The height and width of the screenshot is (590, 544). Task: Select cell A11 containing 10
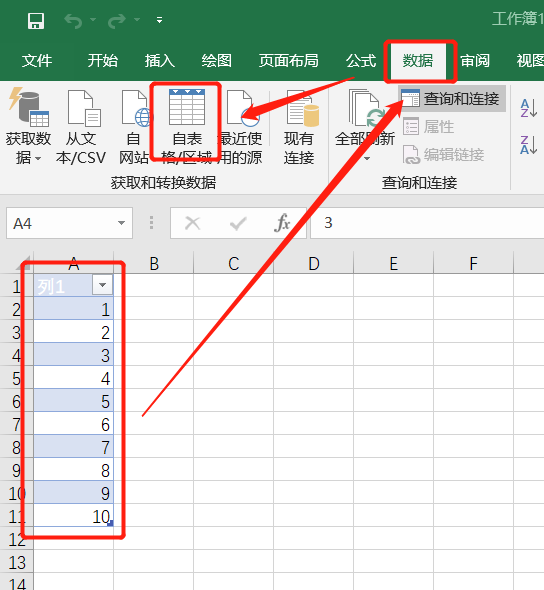74,515
